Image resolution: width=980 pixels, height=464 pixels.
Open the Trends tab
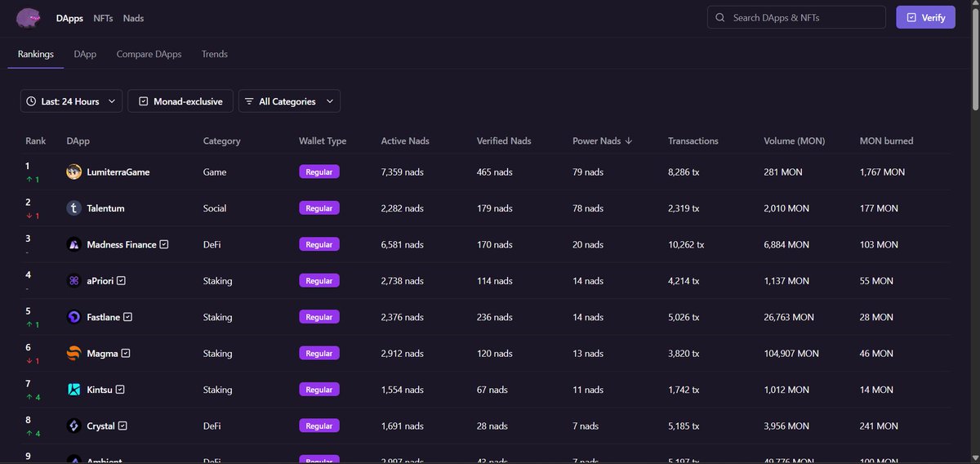(215, 54)
